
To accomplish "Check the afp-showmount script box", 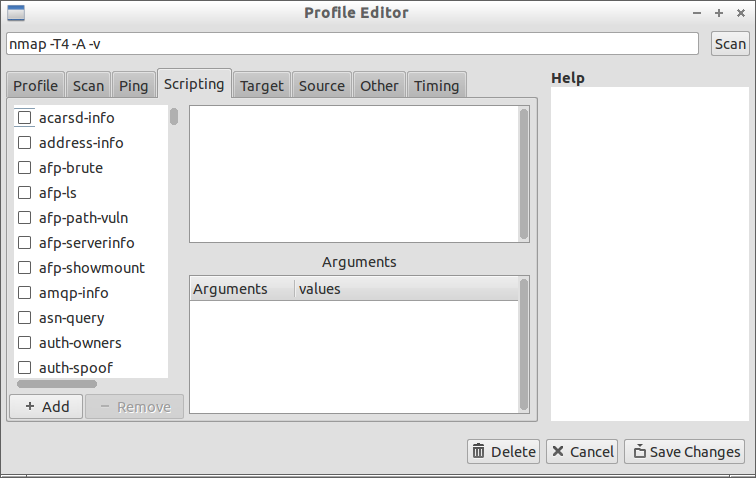I will click(25, 268).
